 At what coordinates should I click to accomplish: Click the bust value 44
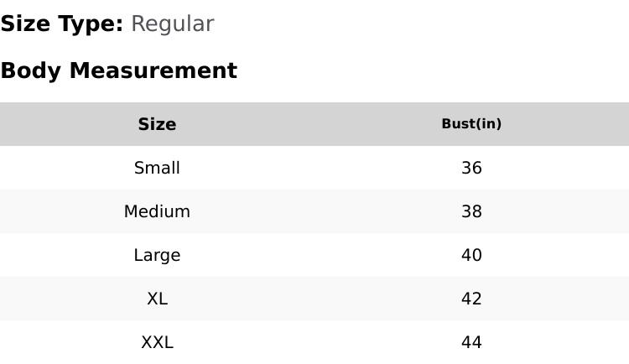tap(471, 342)
